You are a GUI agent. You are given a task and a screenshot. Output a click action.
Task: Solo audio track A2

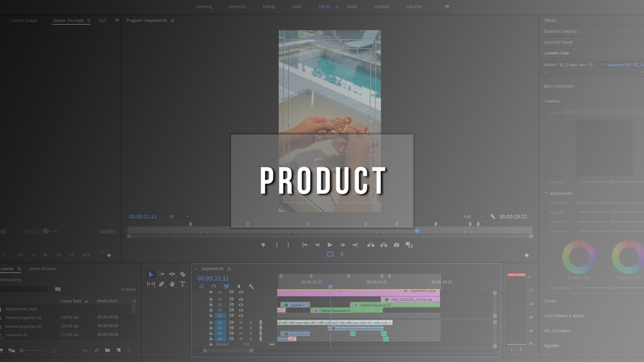(250, 328)
